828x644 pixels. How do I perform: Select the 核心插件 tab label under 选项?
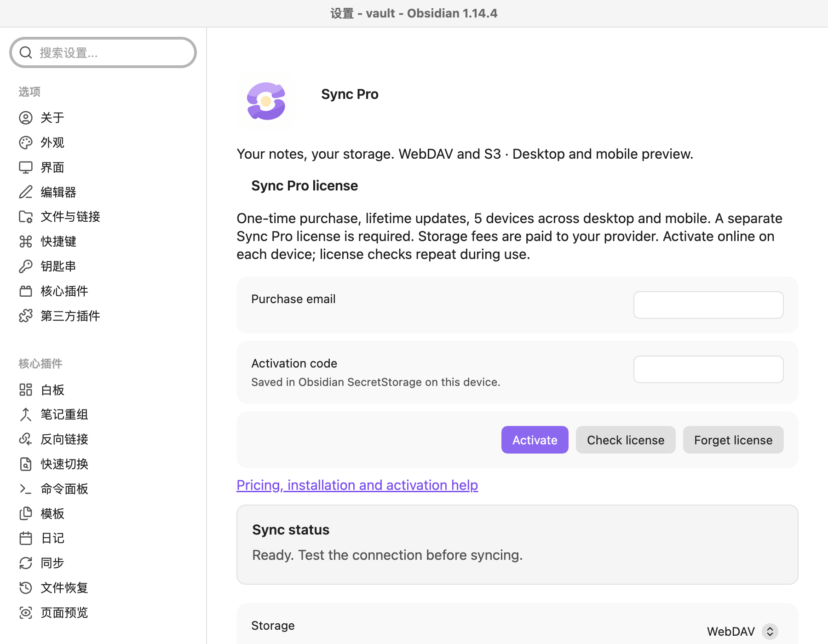click(64, 291)
